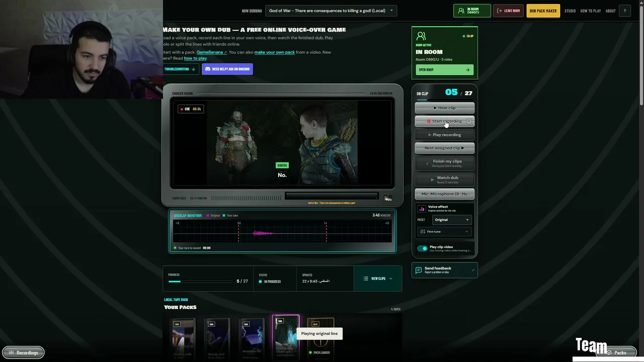
Task: Click the progress bar showing 5 / 27
Action: [x=200, y=282]
